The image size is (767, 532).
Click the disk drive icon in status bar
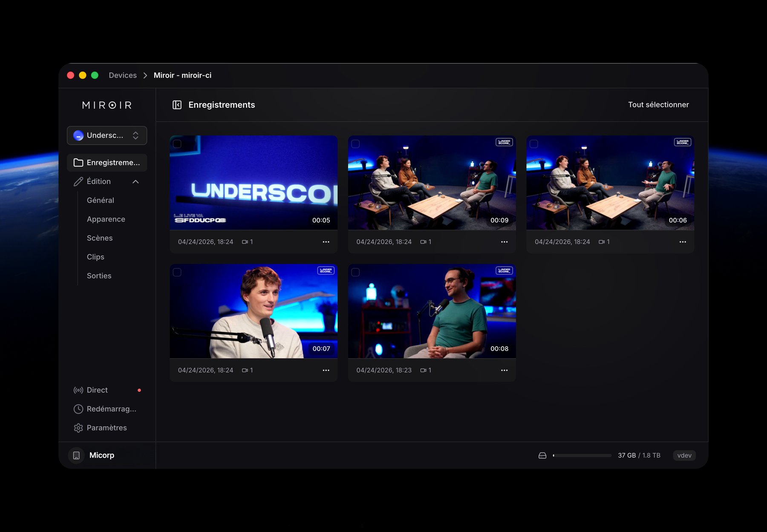(x=542, y=455)
